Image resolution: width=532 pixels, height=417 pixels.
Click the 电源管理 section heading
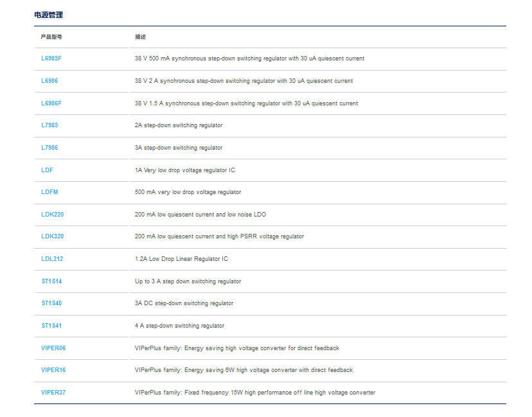[49, 15]
